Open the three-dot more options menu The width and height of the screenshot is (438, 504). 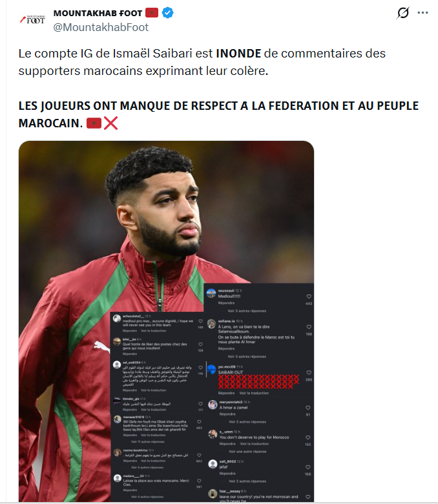pyautogui.click(x=422, y=13)
